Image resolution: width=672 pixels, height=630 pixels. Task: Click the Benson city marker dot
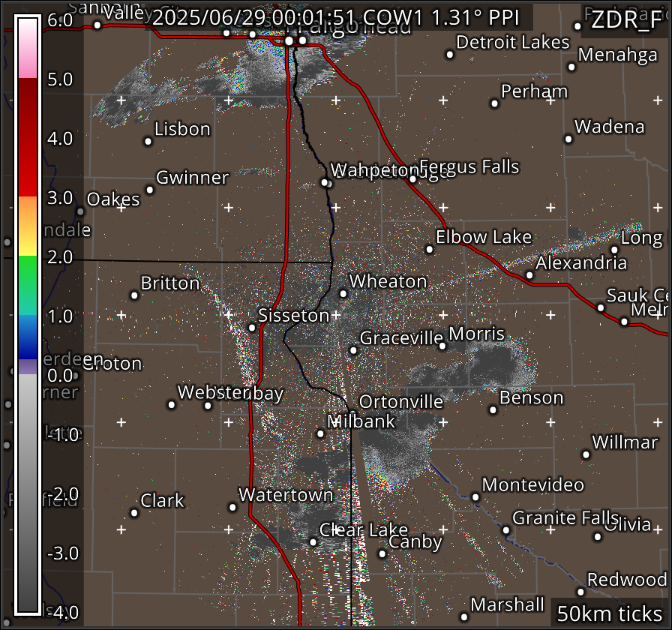coord(493,409)
